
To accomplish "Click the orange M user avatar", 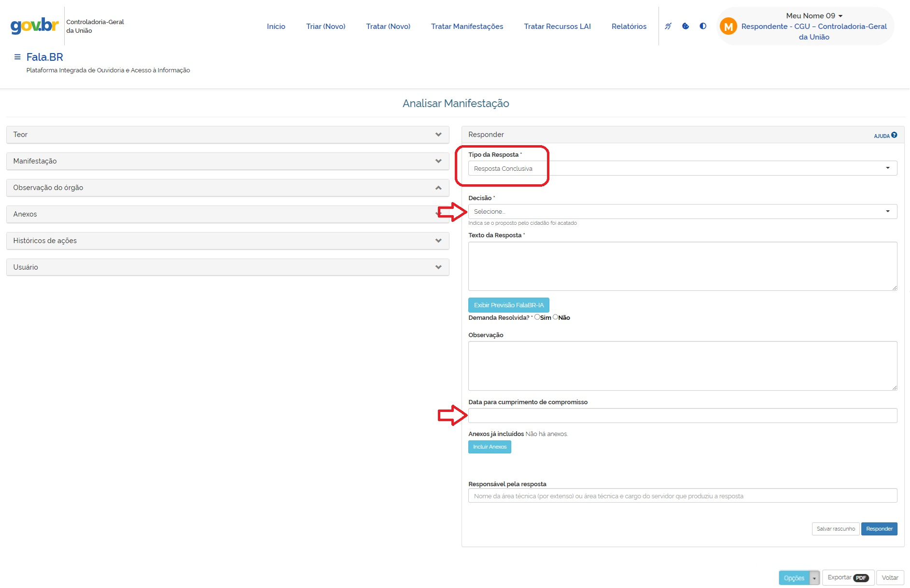I will pyautogui.click(x=728, y=27).
